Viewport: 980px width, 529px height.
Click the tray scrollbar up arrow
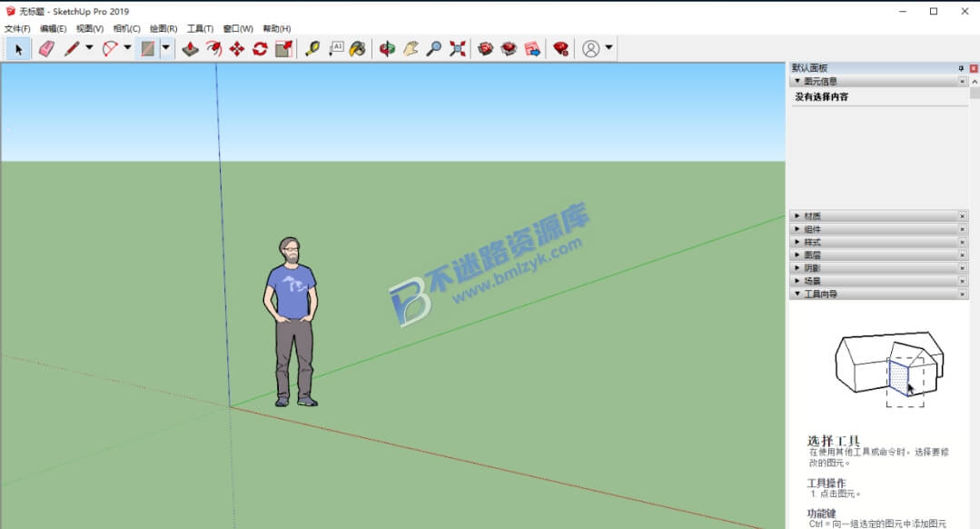pos(975,82)
